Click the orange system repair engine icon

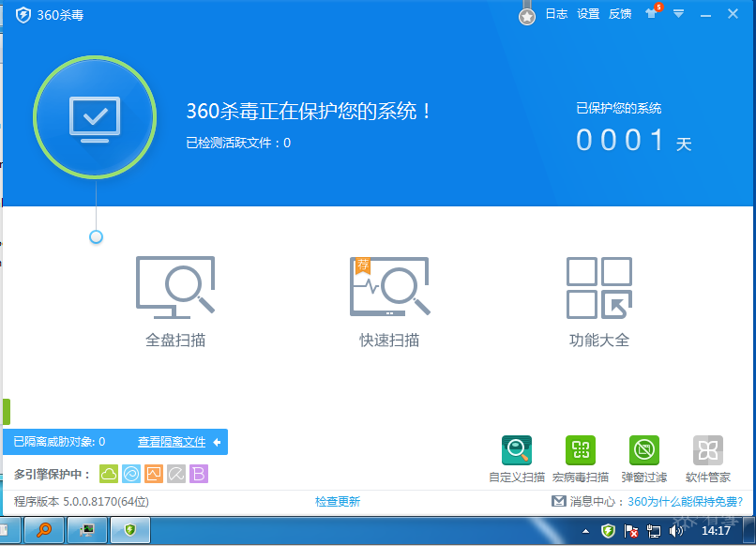coord(154,474)
